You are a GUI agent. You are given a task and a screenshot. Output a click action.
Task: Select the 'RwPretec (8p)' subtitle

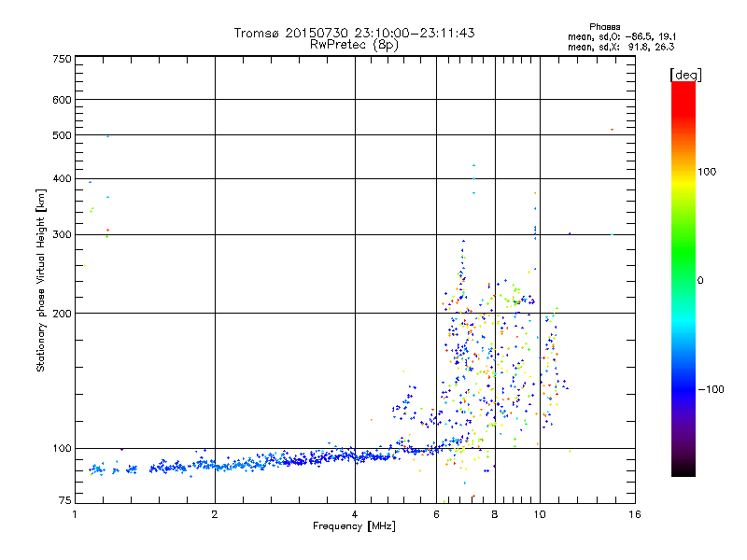pyautogui.click(x=354, y=45)
